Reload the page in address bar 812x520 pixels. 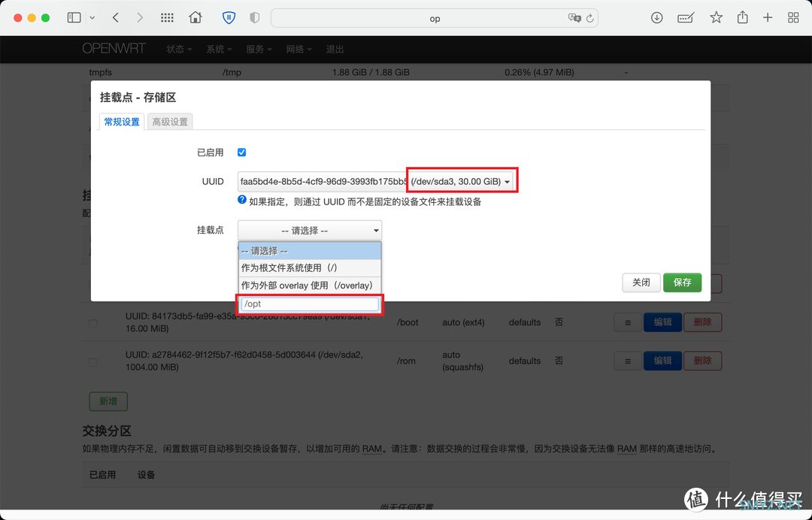pos(590,19)
